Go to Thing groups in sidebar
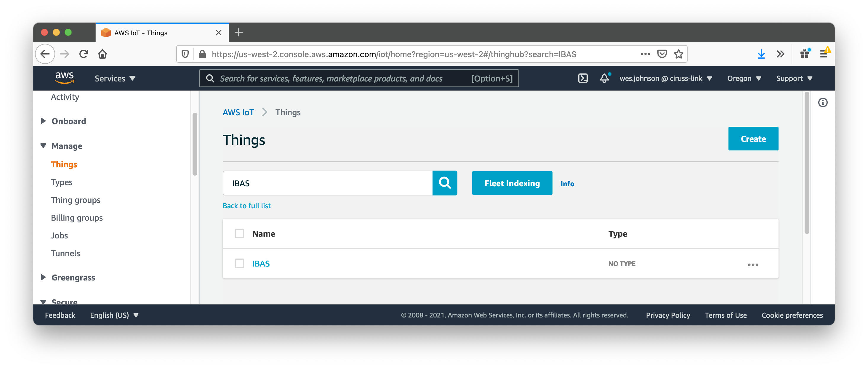868x369 pixels. tap(76, 200)
